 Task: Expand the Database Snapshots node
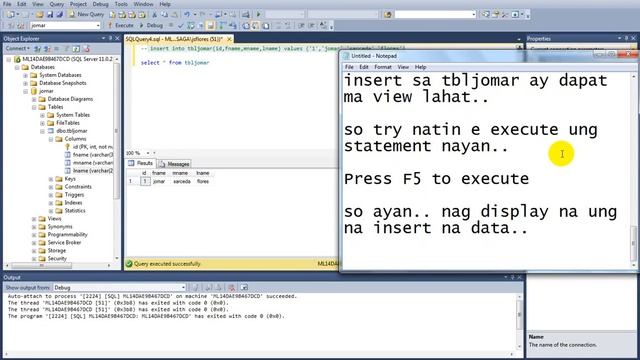25,83
